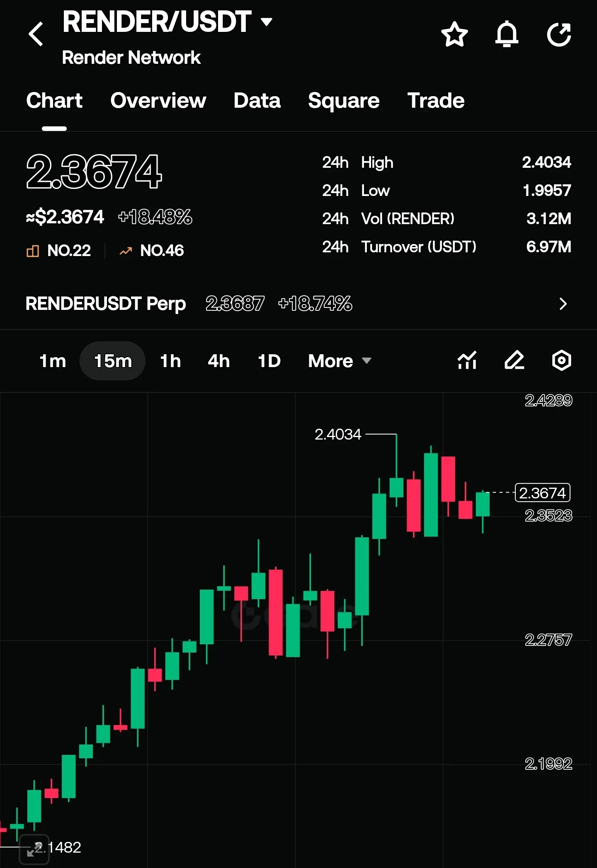Expand chart to fullscreen

click(34, 849)
